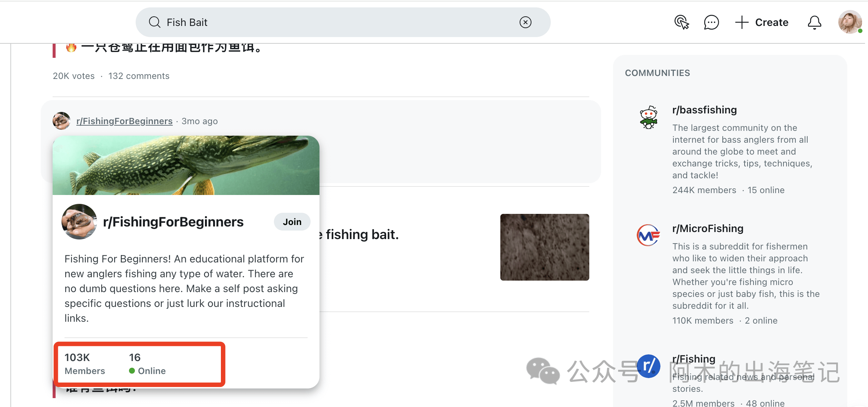Click the '110K members' text under r/MicroFishing

point(703,321)
